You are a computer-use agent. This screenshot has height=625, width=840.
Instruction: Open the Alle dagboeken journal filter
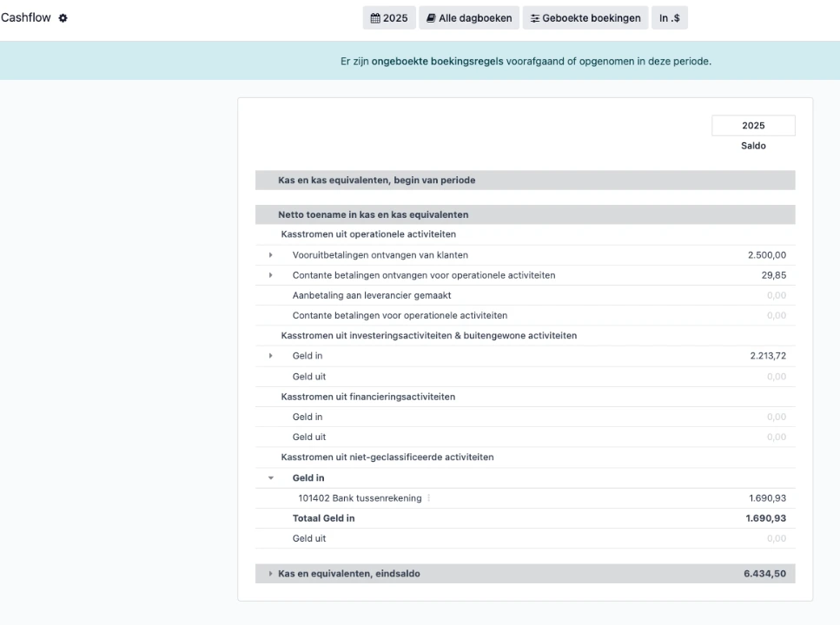point(469,18)
